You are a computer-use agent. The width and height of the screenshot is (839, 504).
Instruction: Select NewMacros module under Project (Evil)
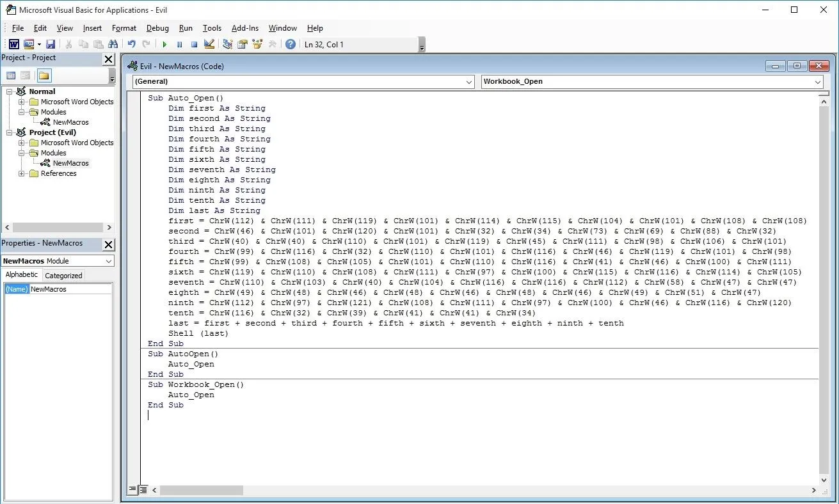tap(70, 163)
